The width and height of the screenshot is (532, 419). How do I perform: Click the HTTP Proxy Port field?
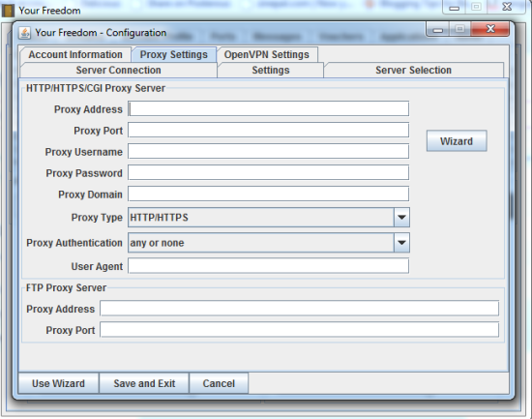pyautogui.click(x=268, y=131)
